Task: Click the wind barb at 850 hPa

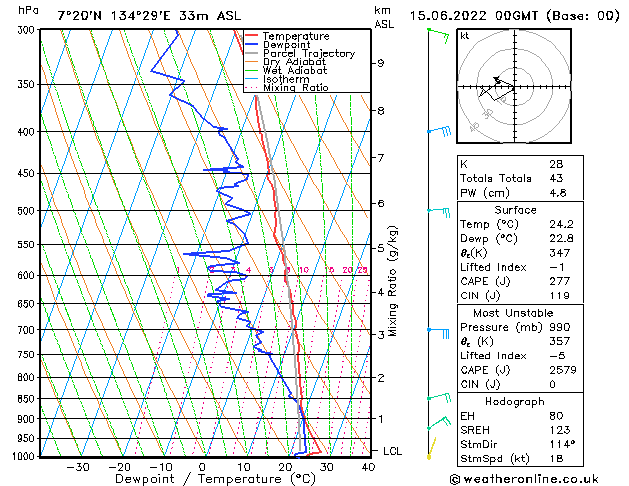Action: pyautogui.click(x=439, y=397)
